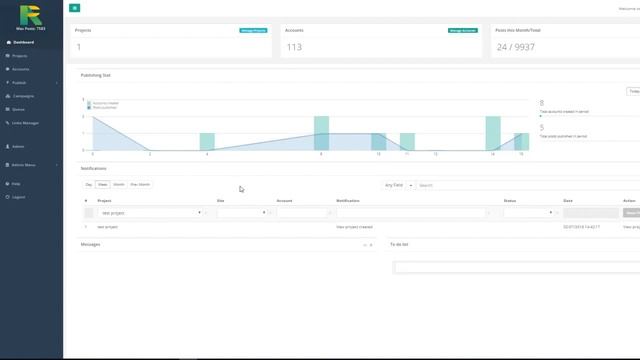Click the R logo in sidebar
The image size is (640, 360).
31,16
